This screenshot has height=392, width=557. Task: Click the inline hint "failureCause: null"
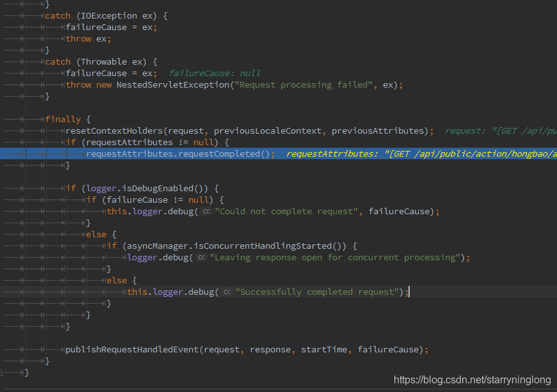coord(214,74)
